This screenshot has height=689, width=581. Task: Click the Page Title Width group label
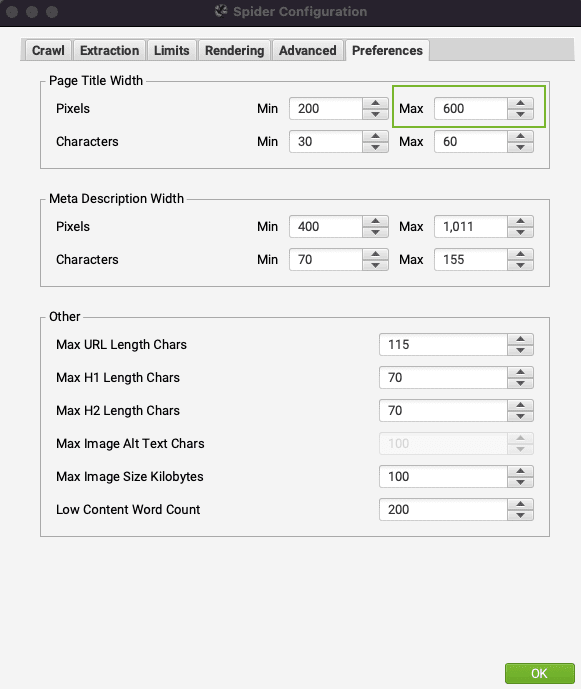click(x=96, y=80)
